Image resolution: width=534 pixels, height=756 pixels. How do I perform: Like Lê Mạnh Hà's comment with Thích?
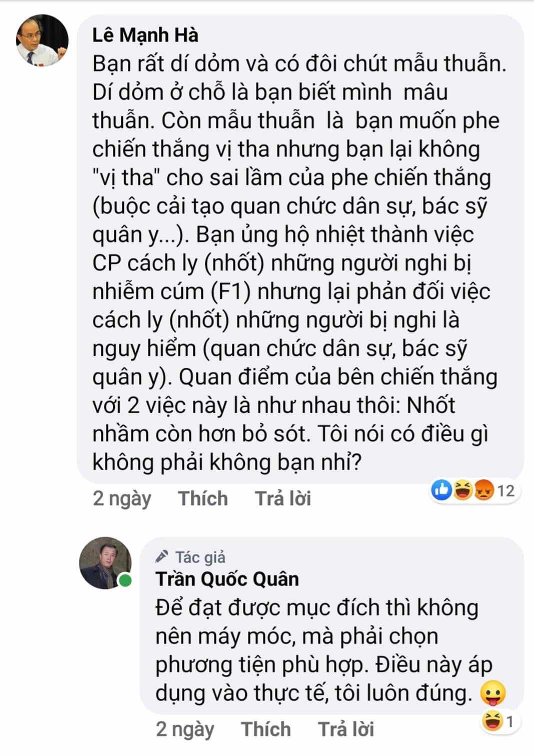pyautogui.click(x=203, y=498)
